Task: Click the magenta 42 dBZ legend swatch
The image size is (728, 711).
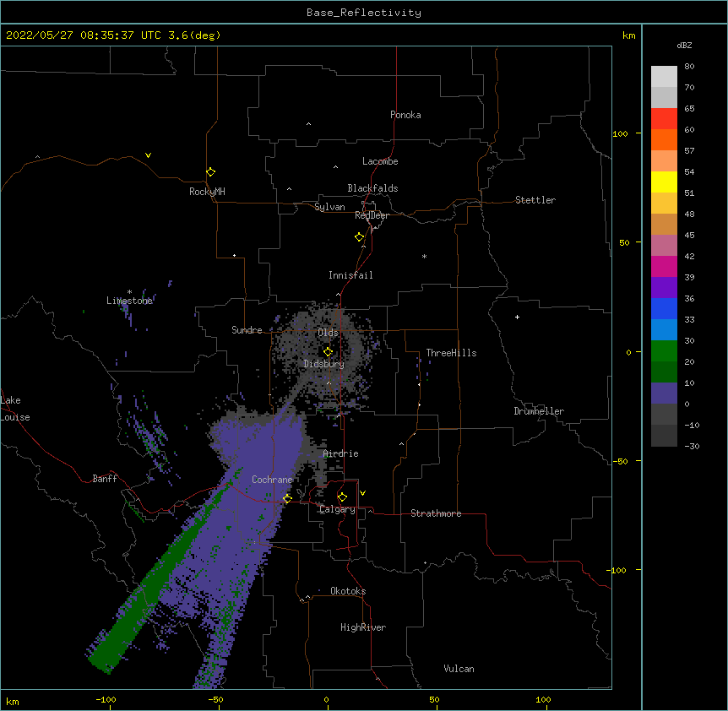Action: pyautogui.click(x=664, y=266)
